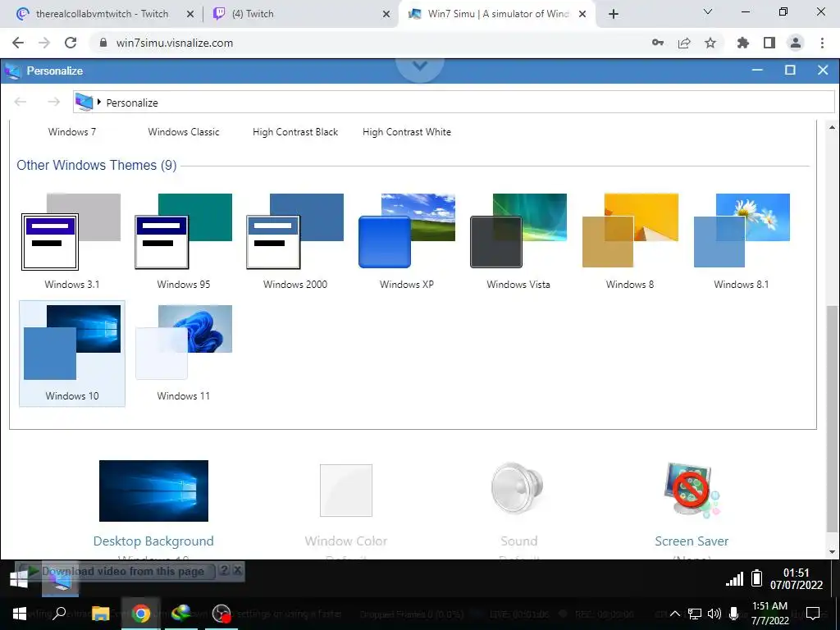The image size is (840, 630).
Task: Show hidden tray icons chevron
Action: (675, 614)
